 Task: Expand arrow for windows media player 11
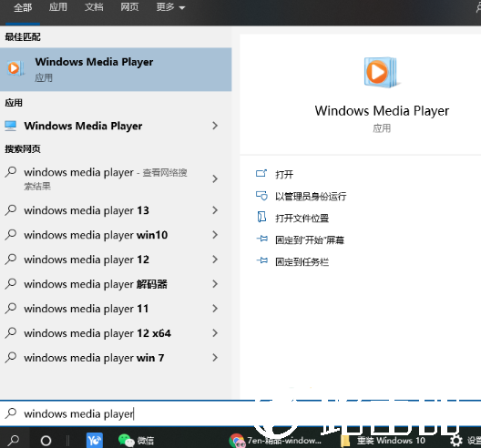[215, 309]
